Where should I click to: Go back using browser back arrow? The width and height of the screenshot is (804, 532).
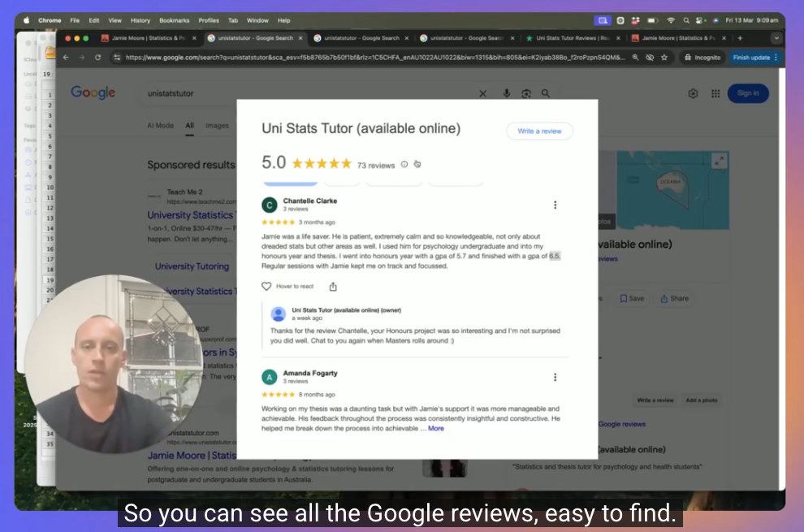point(66,58)
